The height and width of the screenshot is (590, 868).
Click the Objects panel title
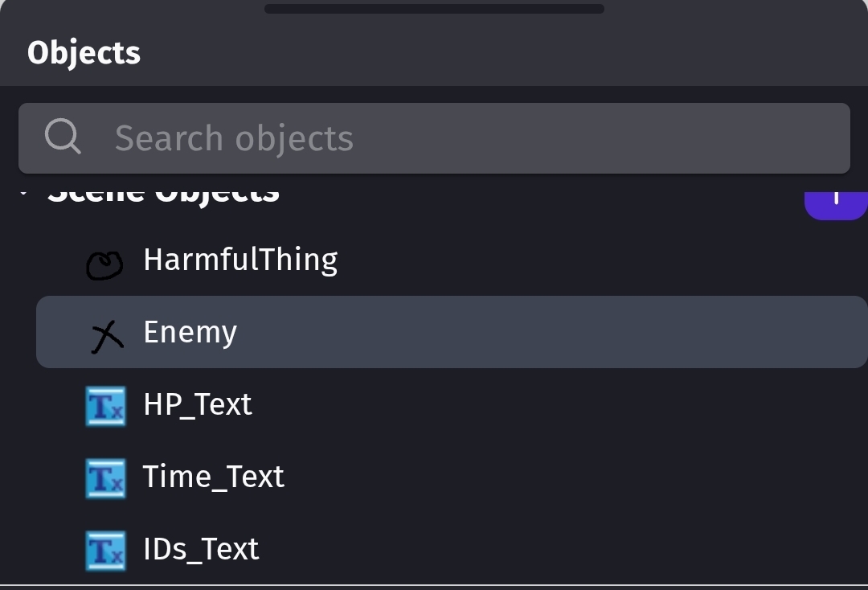(84, 53)
